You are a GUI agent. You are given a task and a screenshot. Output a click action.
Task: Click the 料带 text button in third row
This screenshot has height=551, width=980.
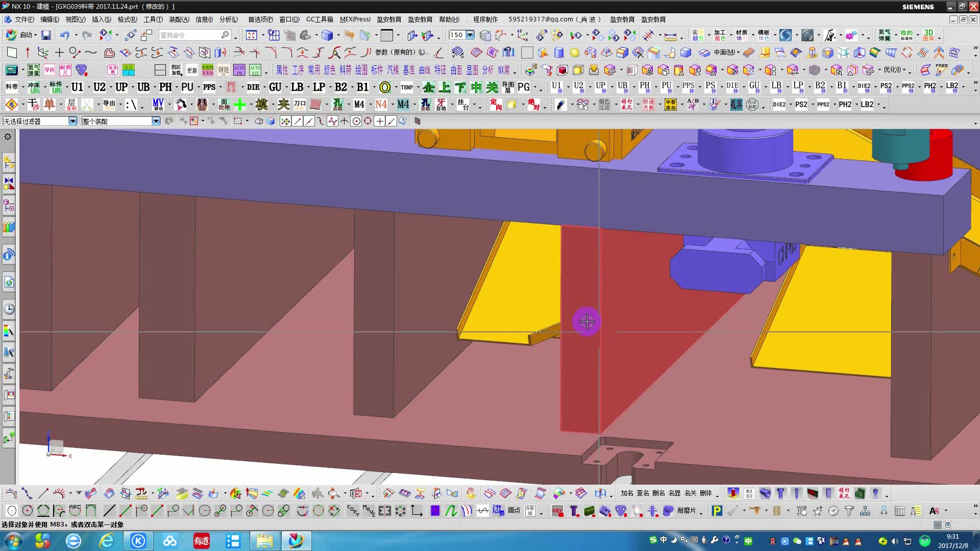345,70
